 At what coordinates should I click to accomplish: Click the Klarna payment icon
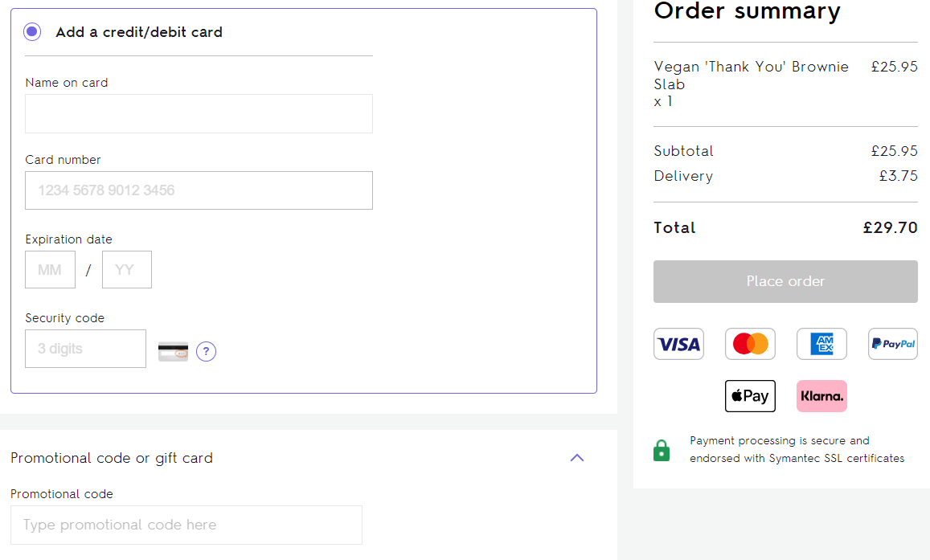tap(821, 395)
